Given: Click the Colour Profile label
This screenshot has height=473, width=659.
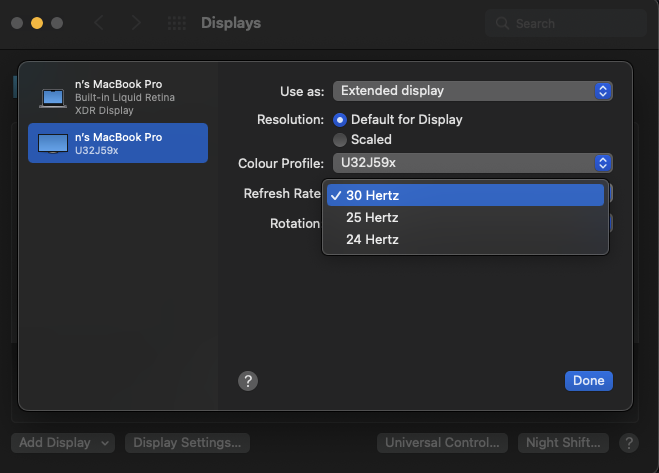Looking at the screenshot, I should 281,163.
